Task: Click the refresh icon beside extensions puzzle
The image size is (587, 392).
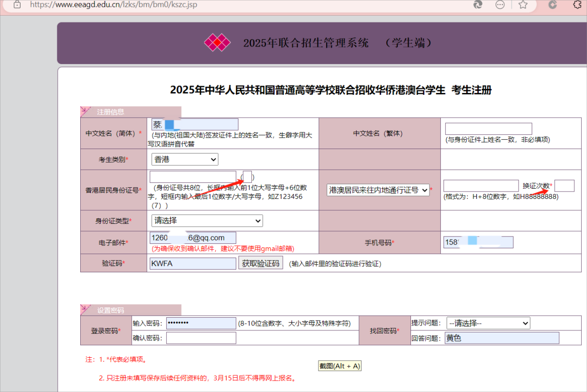Action: pos(553,4)
